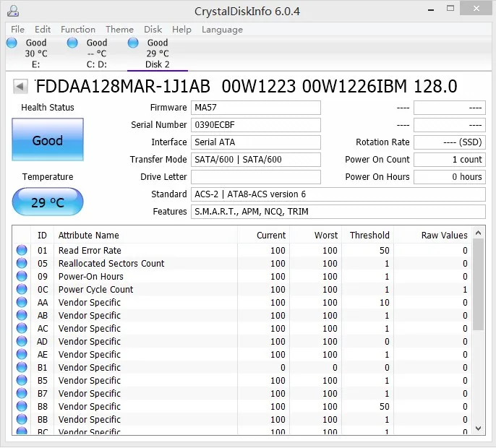Open the Disk menu
Screen dimensions: 496x448
153,30
